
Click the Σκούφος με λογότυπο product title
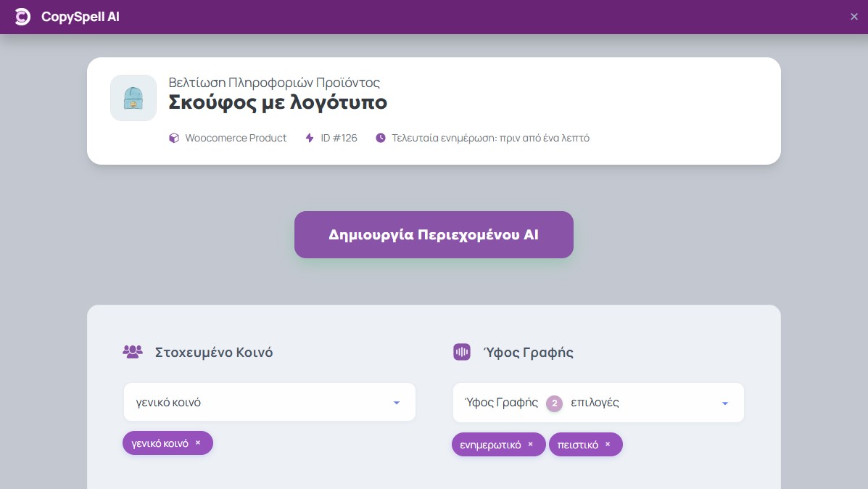tap(278, 102)
